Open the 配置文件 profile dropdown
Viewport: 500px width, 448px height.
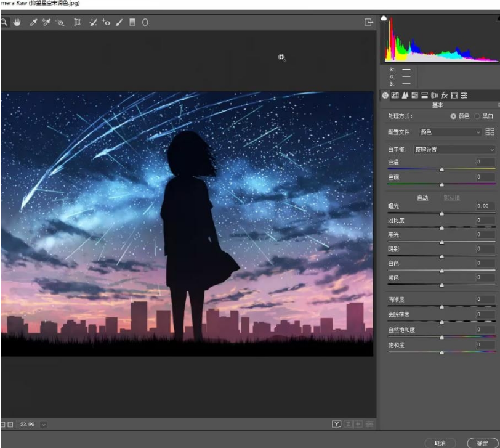(x=450, y=132)
